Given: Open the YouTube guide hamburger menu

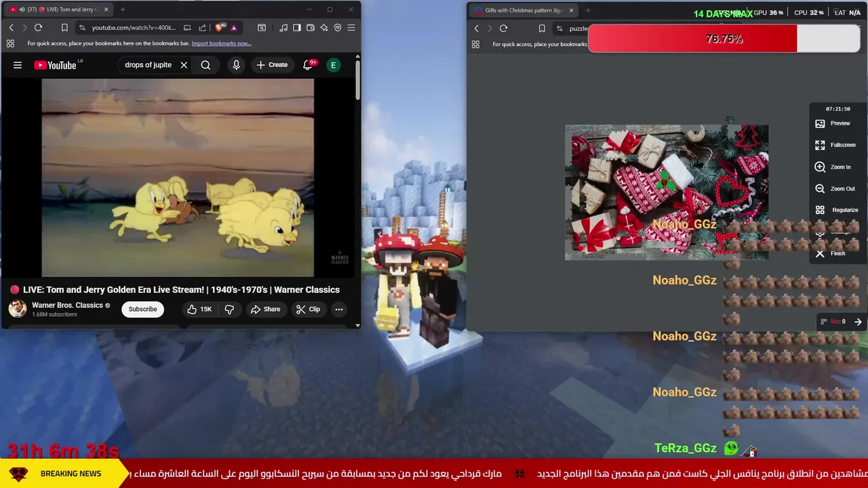Looking at the screenshot, I should pyautogui.click(x=18, y=65).
